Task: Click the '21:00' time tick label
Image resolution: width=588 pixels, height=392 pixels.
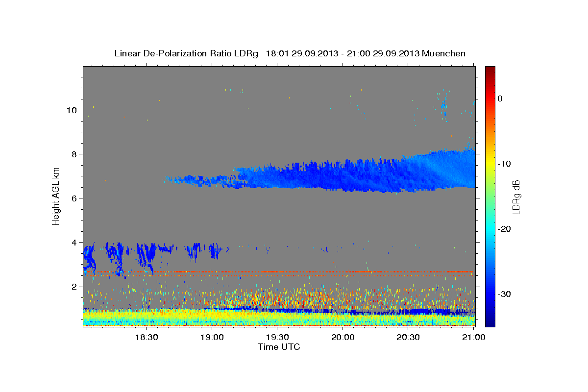Action: click(474, 337)
